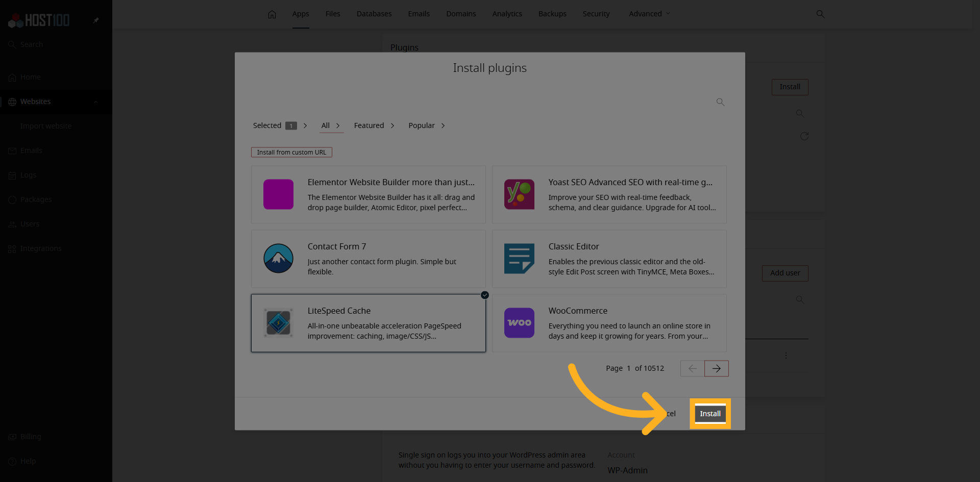Select the WooCommerce plugin title
The height and width of the screenshot is (482, 980).
pos(578,311)
